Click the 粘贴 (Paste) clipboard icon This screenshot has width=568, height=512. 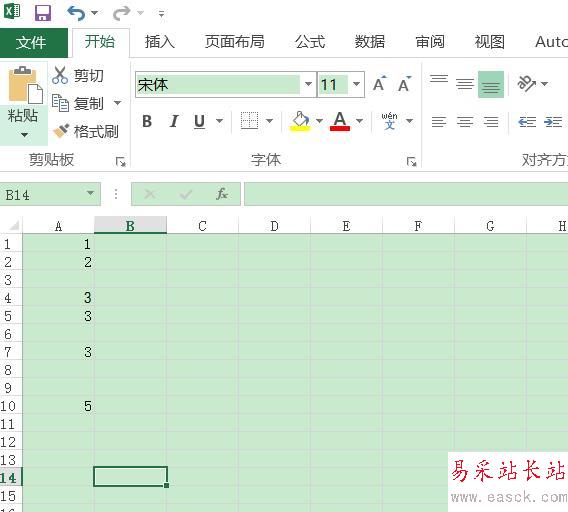25,85
